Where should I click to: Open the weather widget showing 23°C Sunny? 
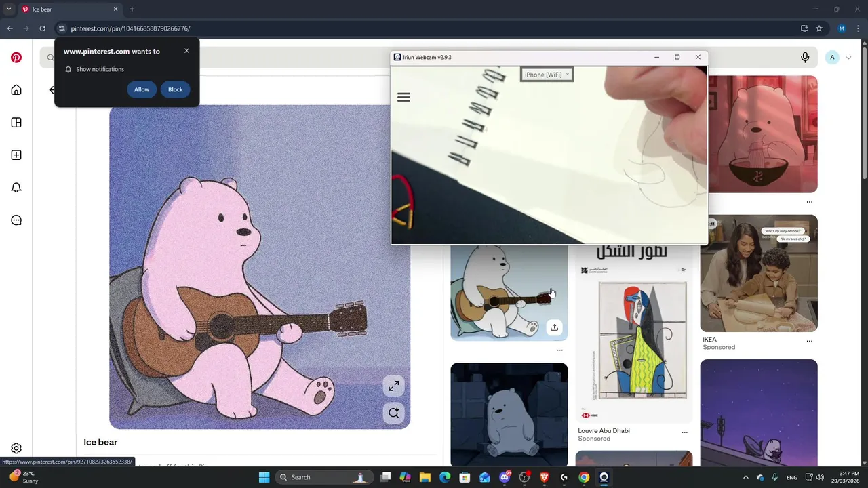[24, 477]
